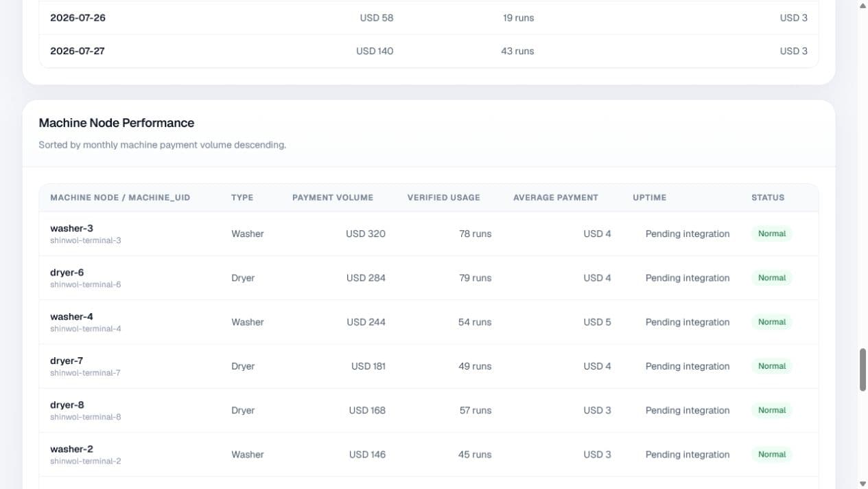Click the USD 140 daily value
The width and height of the screenshot is (868, 489).
coord(375,51)
